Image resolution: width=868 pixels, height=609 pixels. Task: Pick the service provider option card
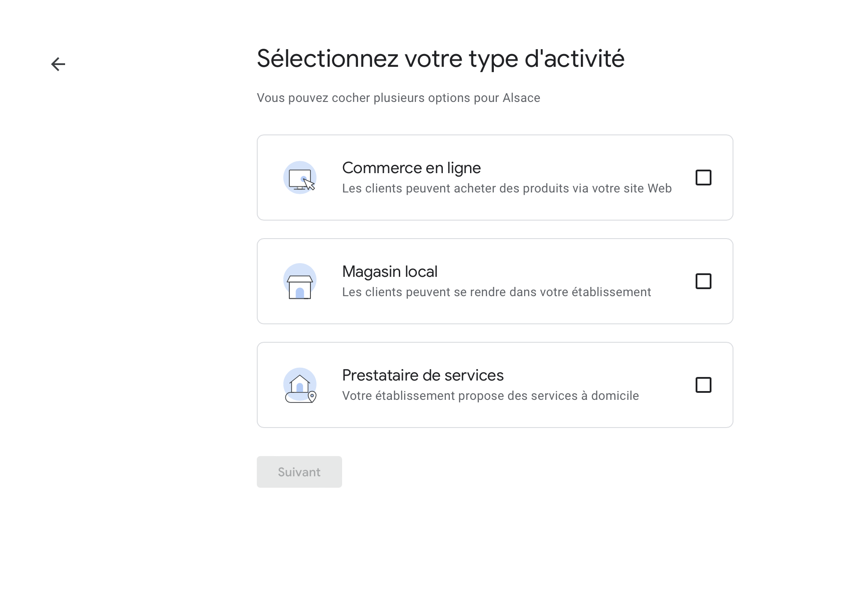(x=495, y=414)
